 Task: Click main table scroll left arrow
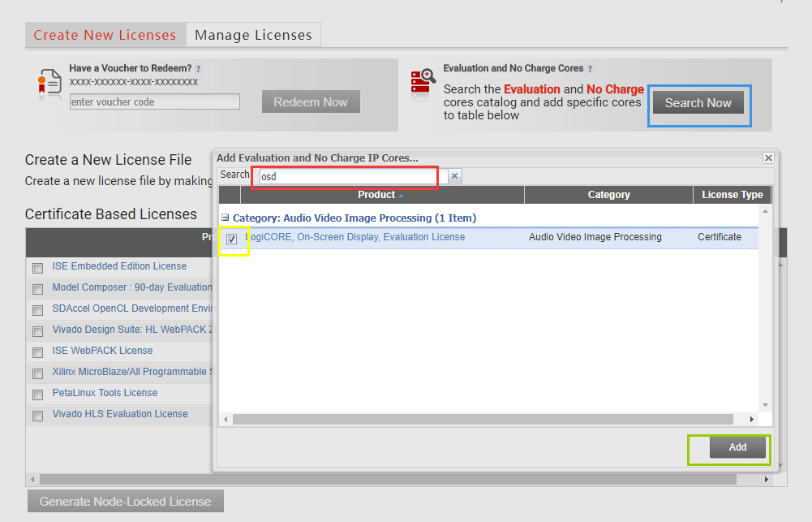click(x=32, y=480)
